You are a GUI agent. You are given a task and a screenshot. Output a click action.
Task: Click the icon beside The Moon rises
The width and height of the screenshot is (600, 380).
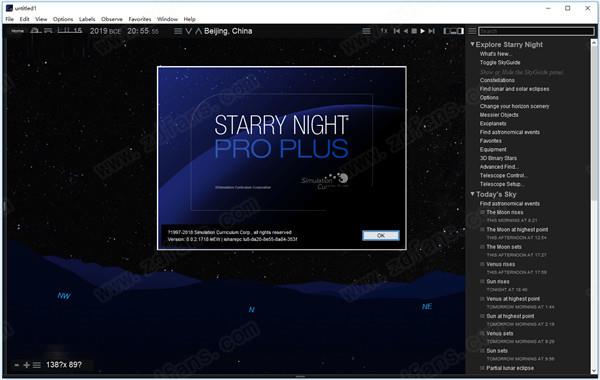pyautogui.click(x=483, y=212)
